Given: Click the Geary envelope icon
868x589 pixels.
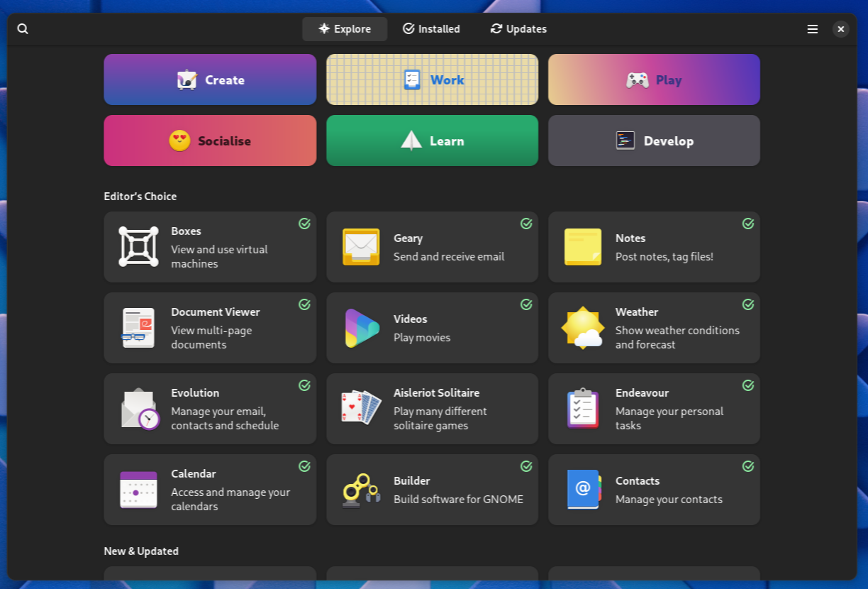Looking at the screenshot, I should click(x=361, y=247).
